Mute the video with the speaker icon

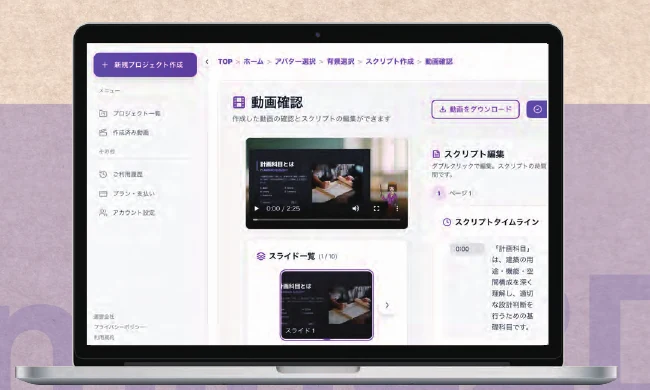coord(355,208)
